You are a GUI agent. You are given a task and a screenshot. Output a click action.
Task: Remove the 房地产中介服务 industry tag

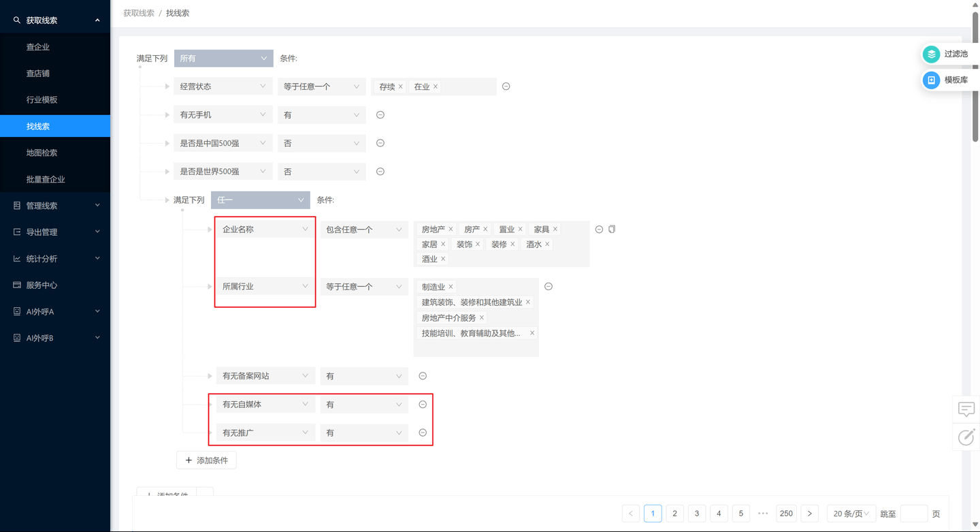click(482, 318)
